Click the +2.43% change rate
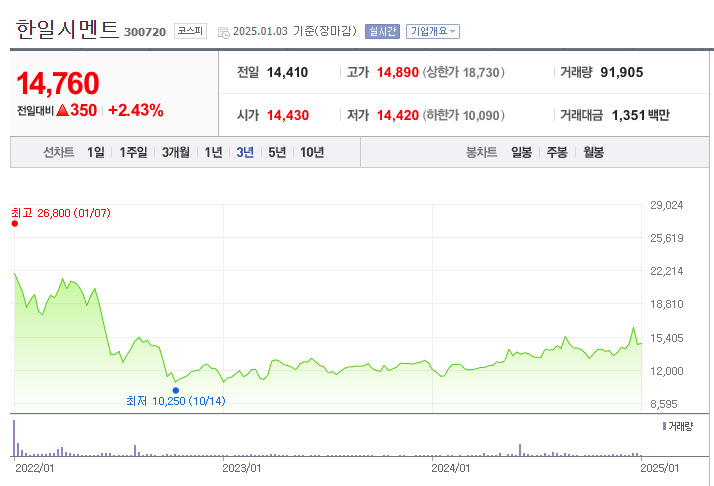The image size is (714, 486). click(136, 110)
